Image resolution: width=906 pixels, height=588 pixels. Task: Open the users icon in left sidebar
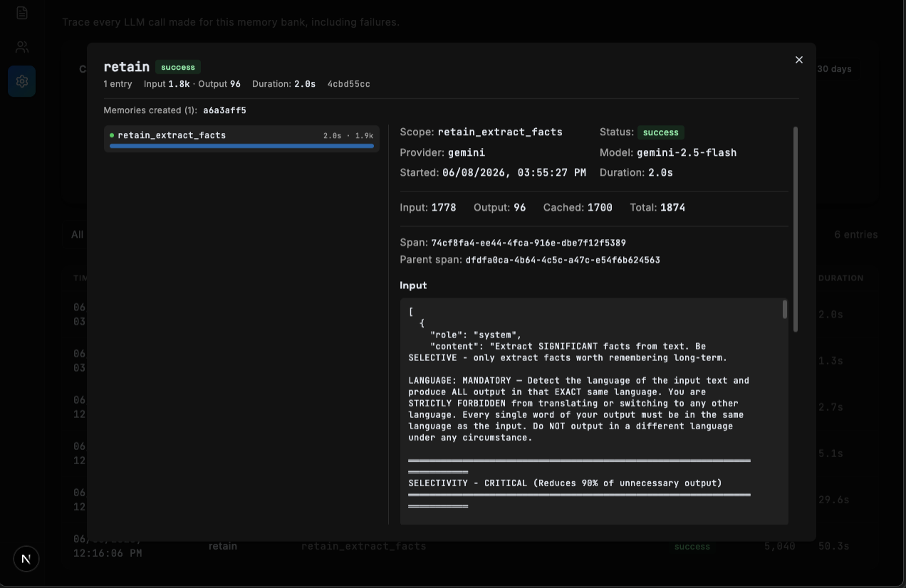click(x=22, y=48)
